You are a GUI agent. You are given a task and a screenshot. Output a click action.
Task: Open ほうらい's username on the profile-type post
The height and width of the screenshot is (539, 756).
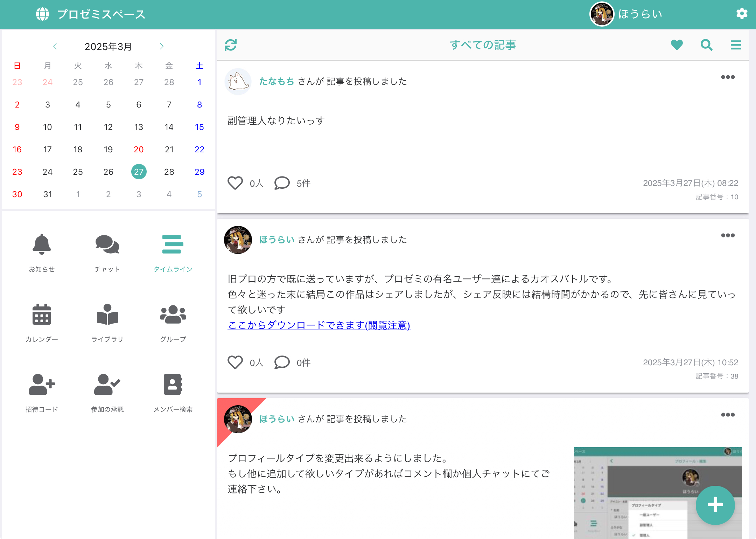[276, 419]
